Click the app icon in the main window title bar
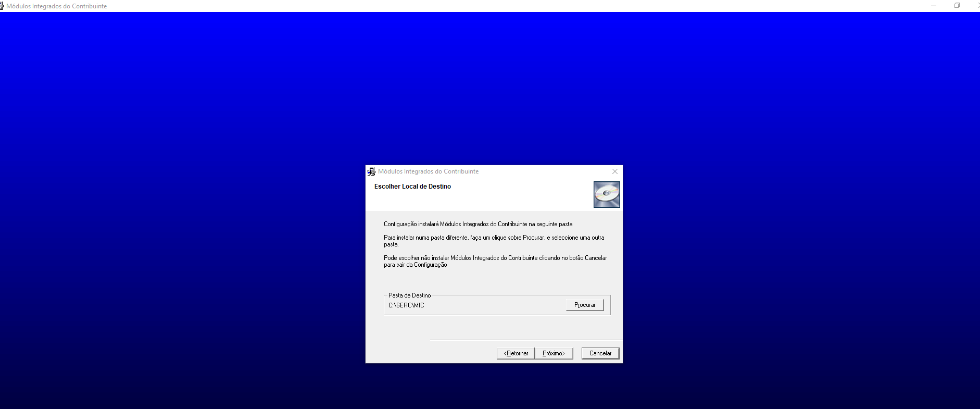This screenshot has height=409, width=980. click(x=2, y=6)
